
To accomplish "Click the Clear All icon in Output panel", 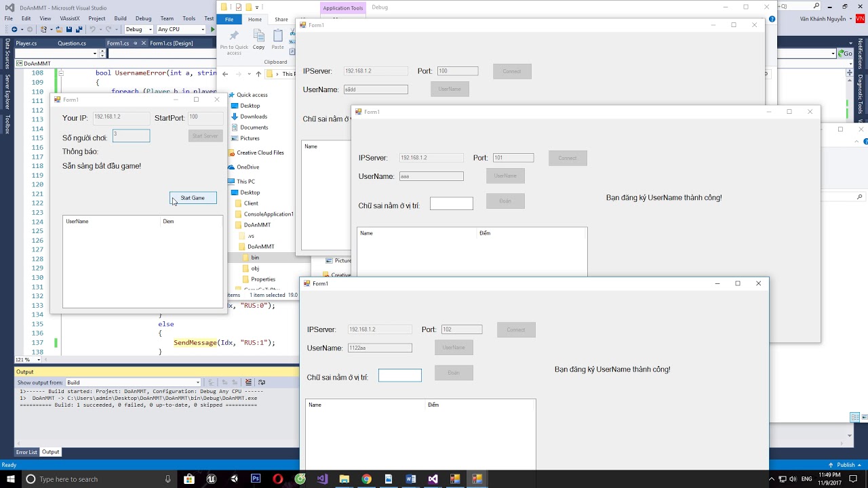I will [x=249, y=382].
